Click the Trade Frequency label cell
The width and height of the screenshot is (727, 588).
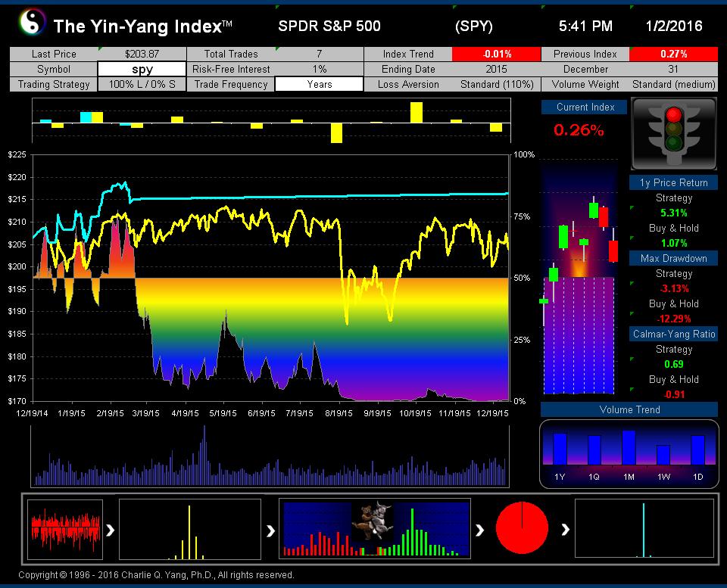pos(231,84)
